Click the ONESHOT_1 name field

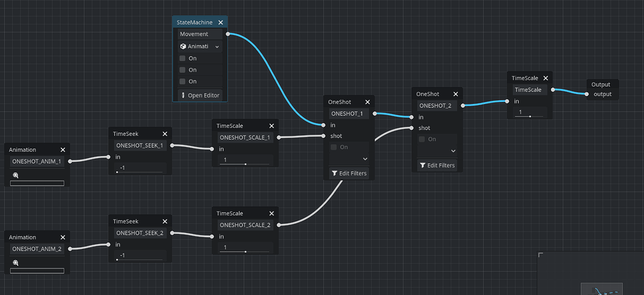349,114
